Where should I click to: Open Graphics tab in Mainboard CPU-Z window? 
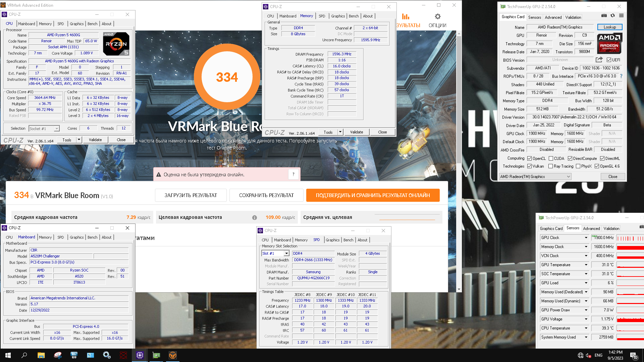click(76, 237)
